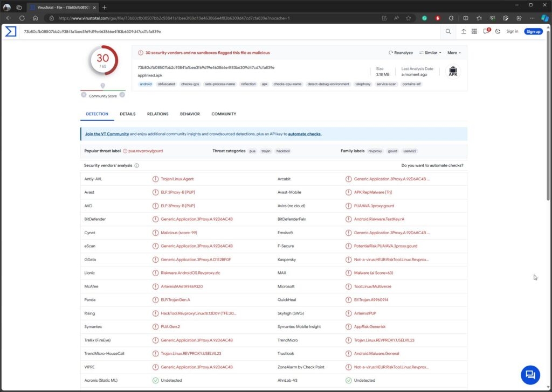The image size is (552, 392).
Task: Open the RELATIONS tab
Action: [x=158, y=114]
